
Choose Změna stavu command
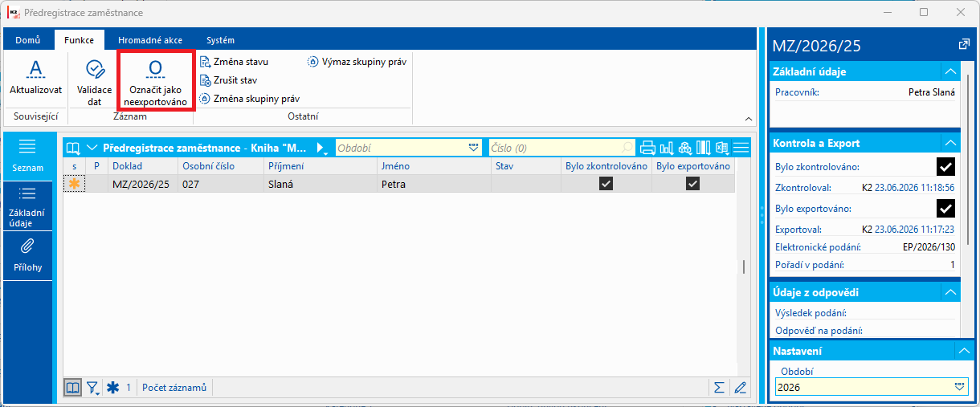234,61
